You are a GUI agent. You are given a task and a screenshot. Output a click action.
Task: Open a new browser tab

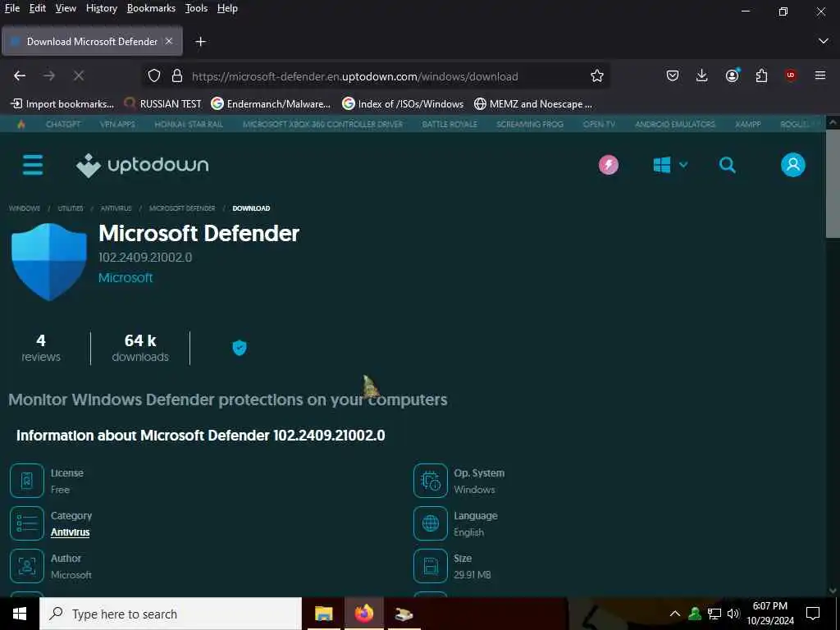tap(200, 42)
